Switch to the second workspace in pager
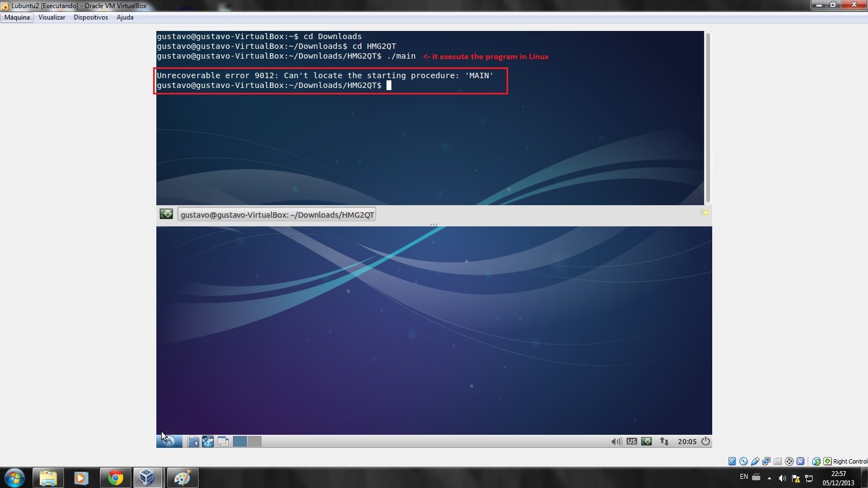This screenshot has height=488, width=868. (x=255, y=441)
